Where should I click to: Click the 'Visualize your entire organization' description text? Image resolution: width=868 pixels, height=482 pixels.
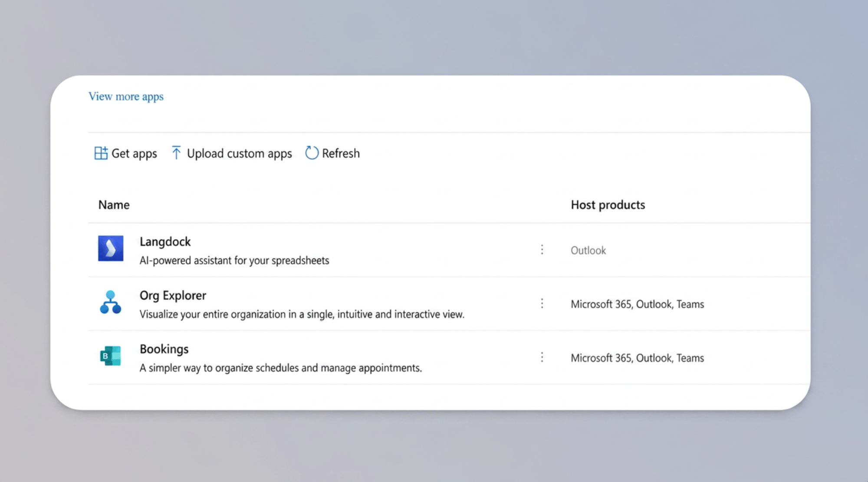pyautogui.click(x=302, y=314)
